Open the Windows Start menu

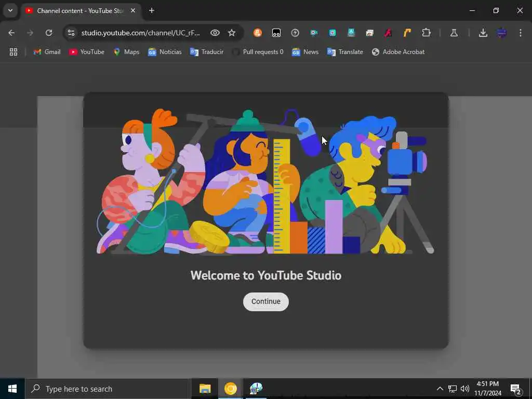point(12,389)
